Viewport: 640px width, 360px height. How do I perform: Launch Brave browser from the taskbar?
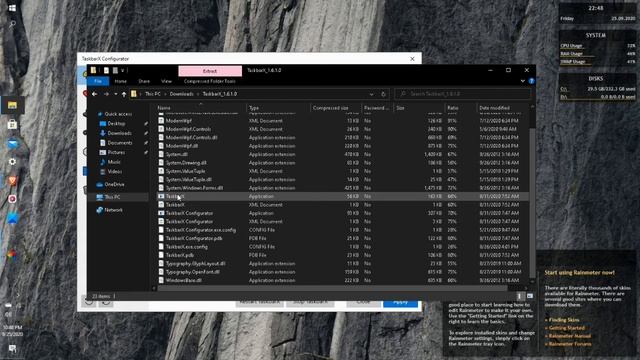click(x=12, y=180)
